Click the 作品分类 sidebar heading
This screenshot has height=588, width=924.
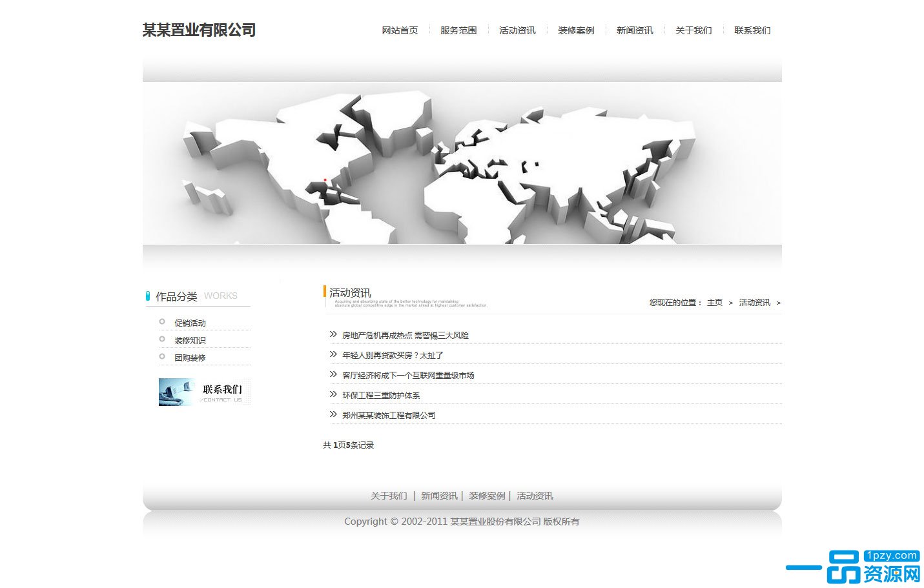click(176, 296)
